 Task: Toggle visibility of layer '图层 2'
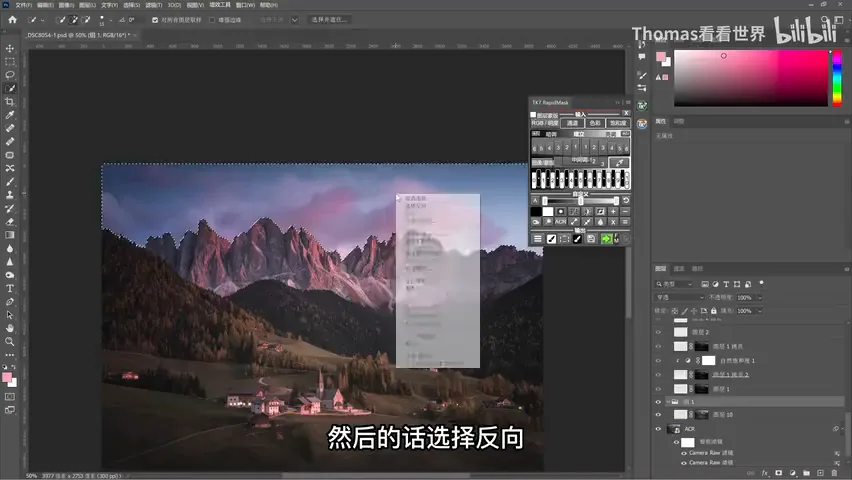click(x=658, y=332)
